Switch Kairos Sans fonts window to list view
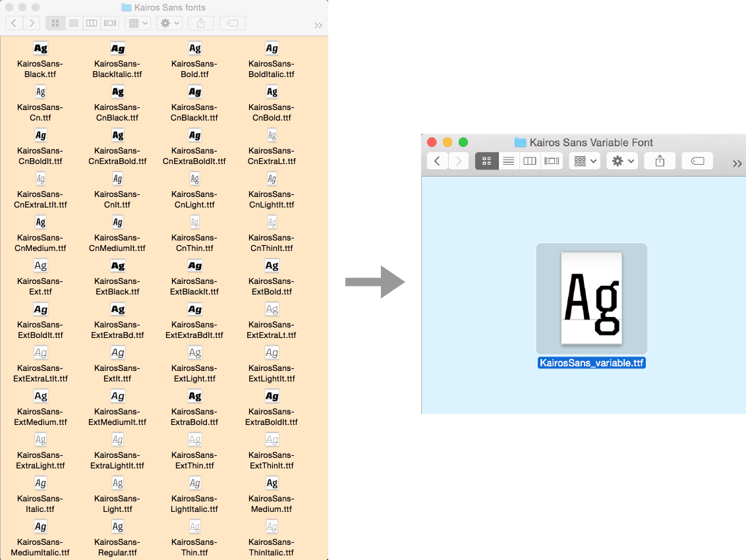This screenshot has width=746, height=560. click(x=73, y=23)
